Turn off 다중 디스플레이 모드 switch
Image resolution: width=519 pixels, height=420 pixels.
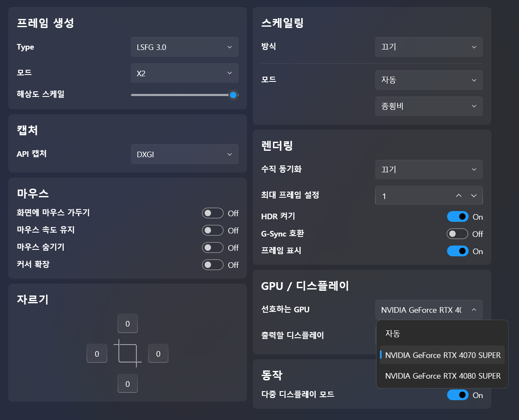[457, 395]
